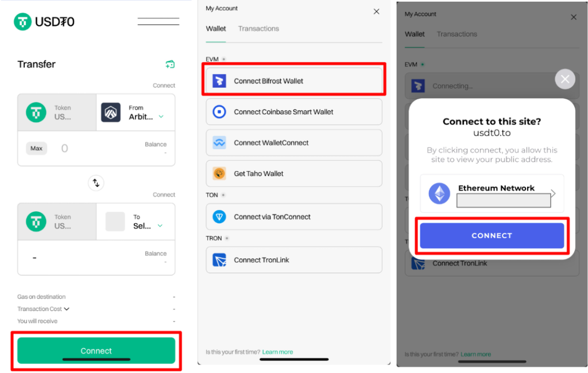
Task: Expand the From Arbitrum chain dropdown
Action: pyautogui.click(x=161, y=116)
